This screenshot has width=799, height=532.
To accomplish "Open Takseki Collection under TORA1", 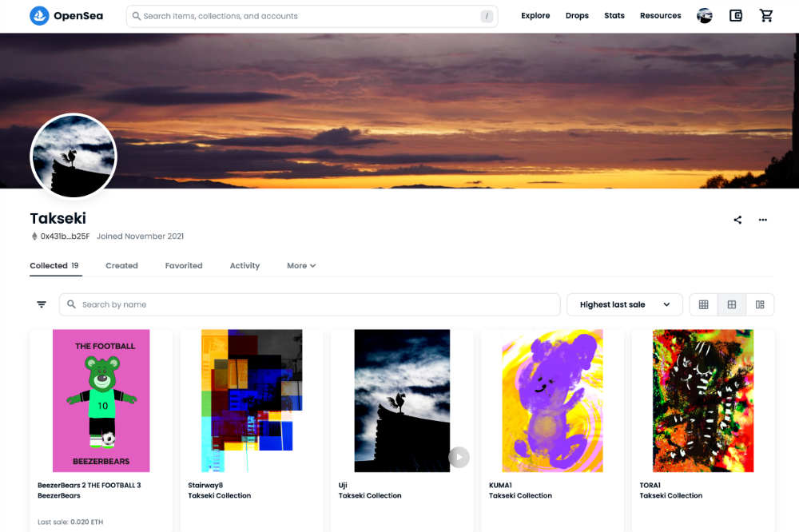I will coord(670,495).
